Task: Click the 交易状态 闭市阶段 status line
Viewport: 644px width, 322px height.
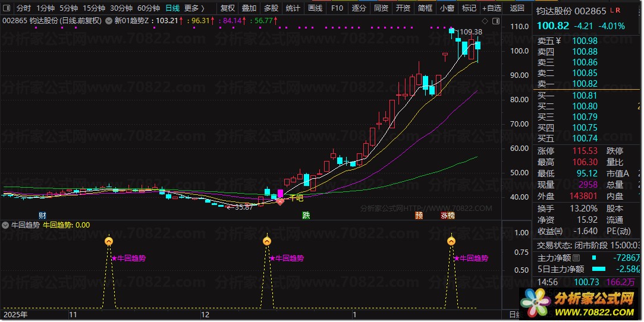Action: [588, 245]
